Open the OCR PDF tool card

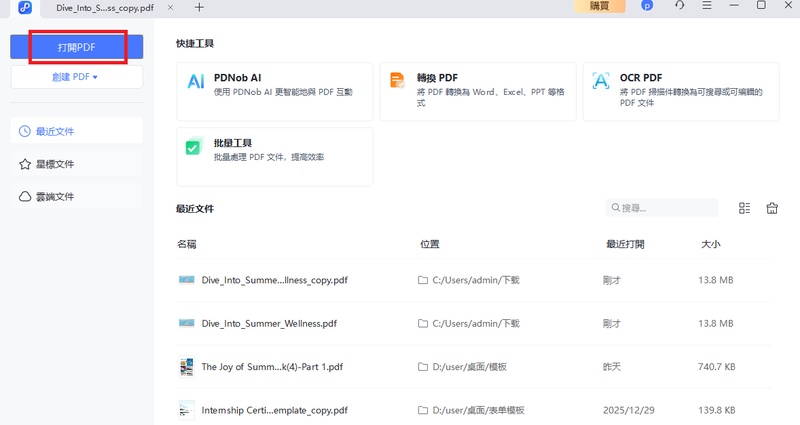[x=681, y=91]
